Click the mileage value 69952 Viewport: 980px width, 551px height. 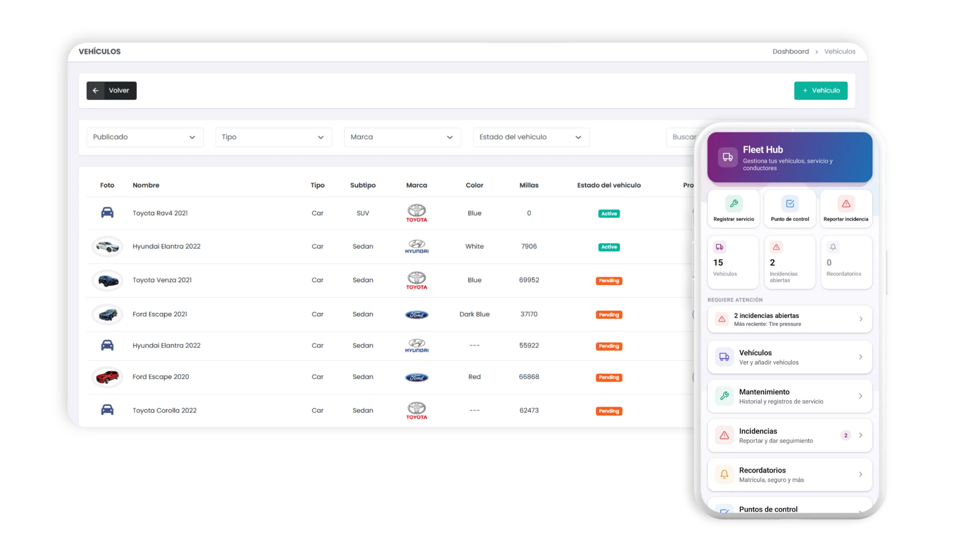coord(529,280)
